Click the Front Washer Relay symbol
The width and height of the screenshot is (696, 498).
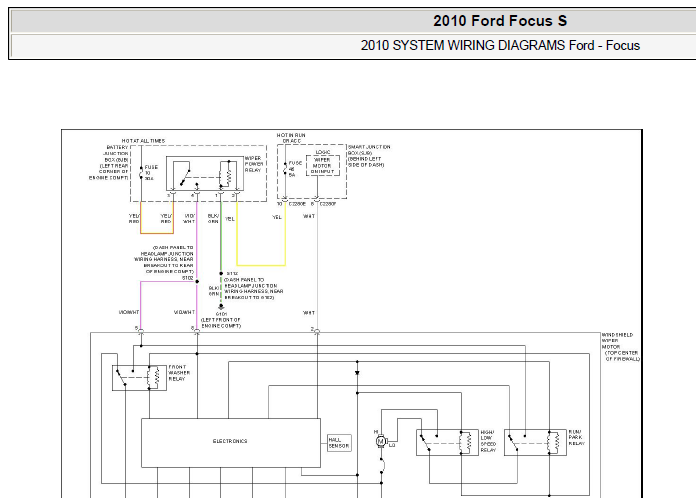pyautogui.click(x=139, y=378)
